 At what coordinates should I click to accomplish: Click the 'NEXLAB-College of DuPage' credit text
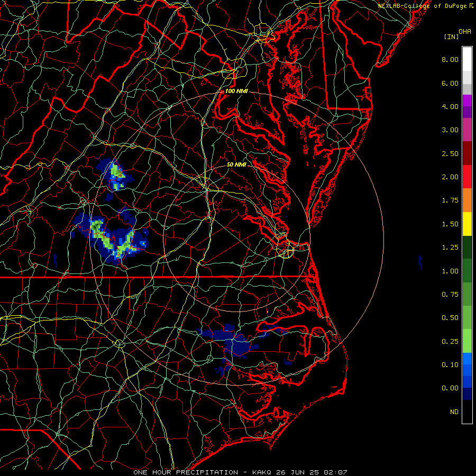point(422,6)
